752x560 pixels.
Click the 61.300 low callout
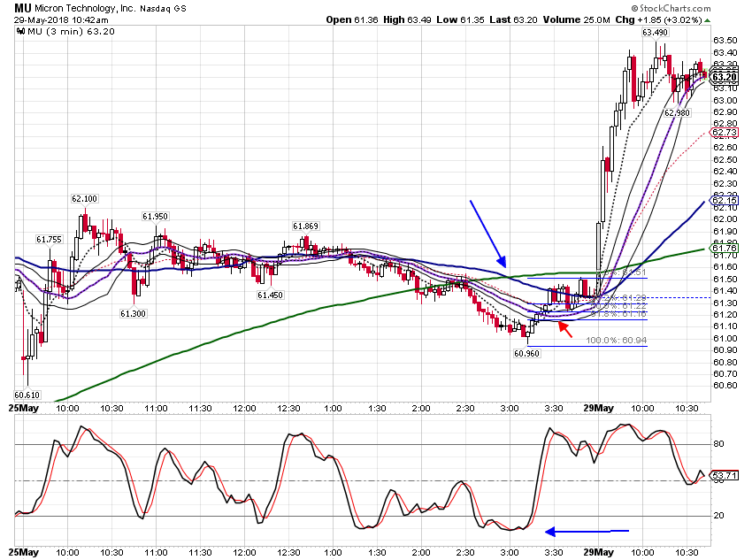(x=133, y=313)
